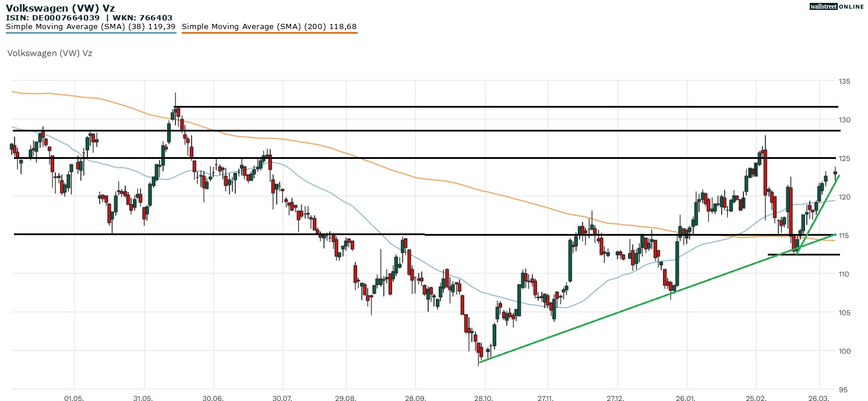Click the highest candlestick wick in June
868x401 pixels.
click(175, 100)
